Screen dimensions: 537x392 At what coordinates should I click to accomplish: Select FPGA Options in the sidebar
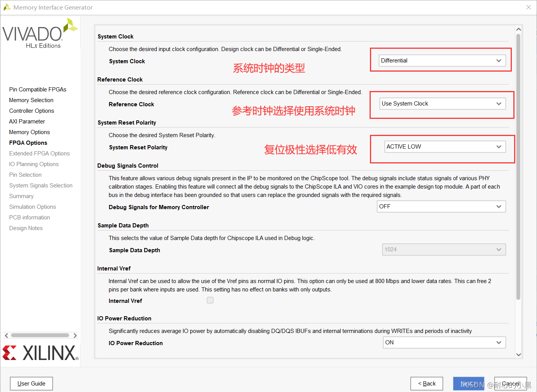(x=28, y=143)
